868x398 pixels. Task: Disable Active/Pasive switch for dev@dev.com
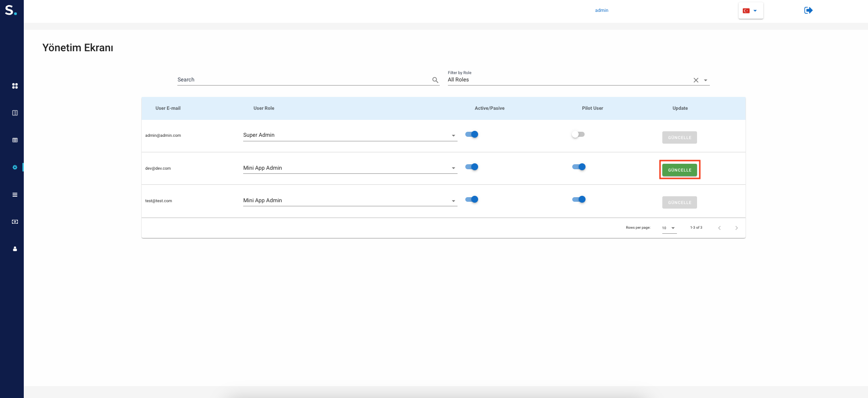point(472,167)
